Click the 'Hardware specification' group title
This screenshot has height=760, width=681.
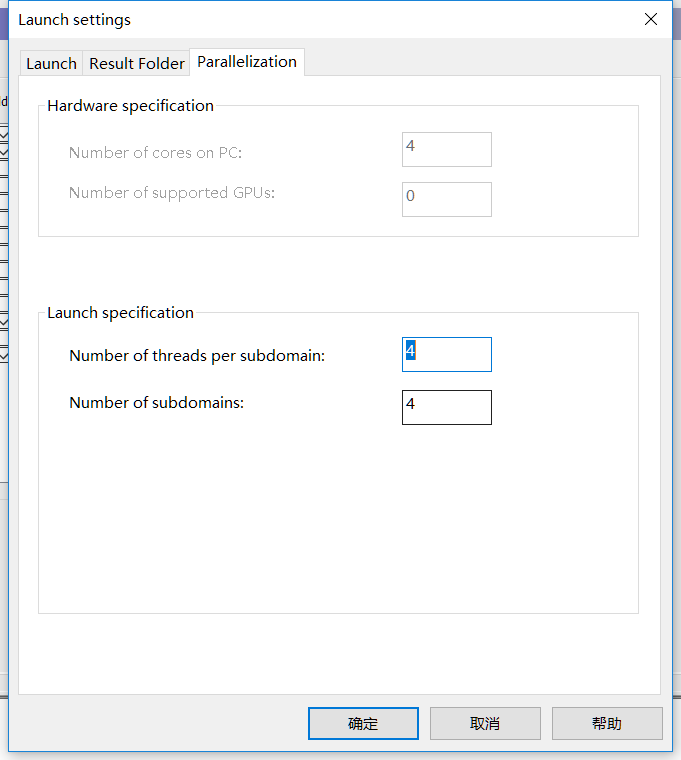point(130,106)
